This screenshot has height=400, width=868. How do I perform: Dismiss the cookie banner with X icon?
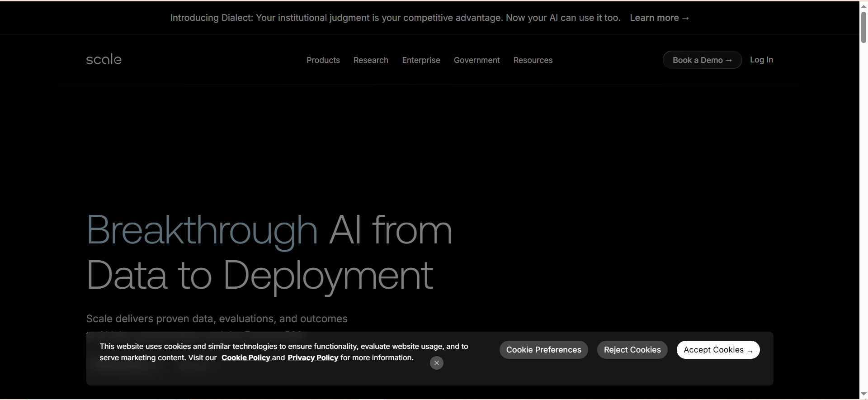pyautogui.click(x=437, y=363)
